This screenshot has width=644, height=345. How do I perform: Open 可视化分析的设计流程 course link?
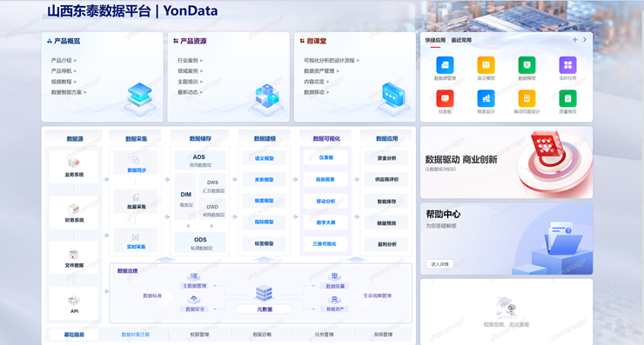pyautogui.click(x=332, y=60)
